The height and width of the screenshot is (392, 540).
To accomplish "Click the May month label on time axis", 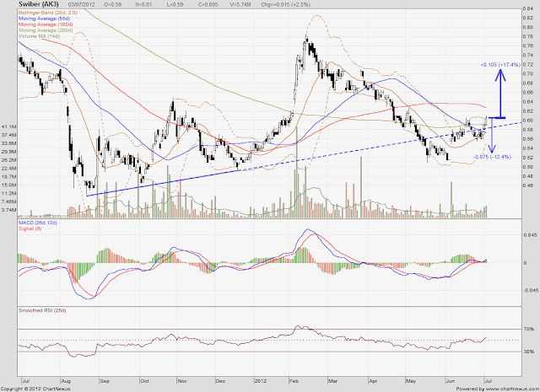I will pos(411,381).
